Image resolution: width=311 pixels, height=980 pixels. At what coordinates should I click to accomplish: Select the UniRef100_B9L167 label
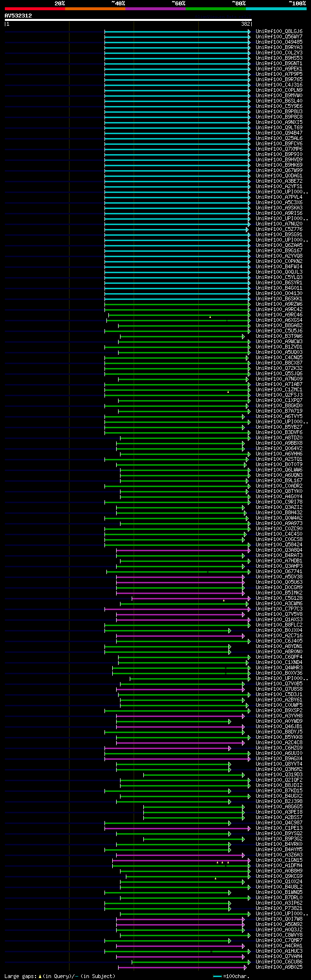[279, 480]
